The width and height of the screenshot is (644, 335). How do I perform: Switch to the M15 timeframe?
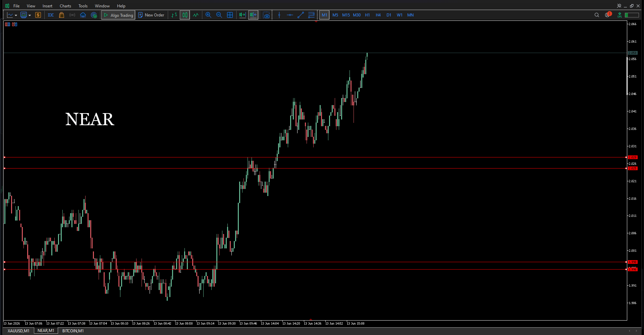(x=346, y=15)
